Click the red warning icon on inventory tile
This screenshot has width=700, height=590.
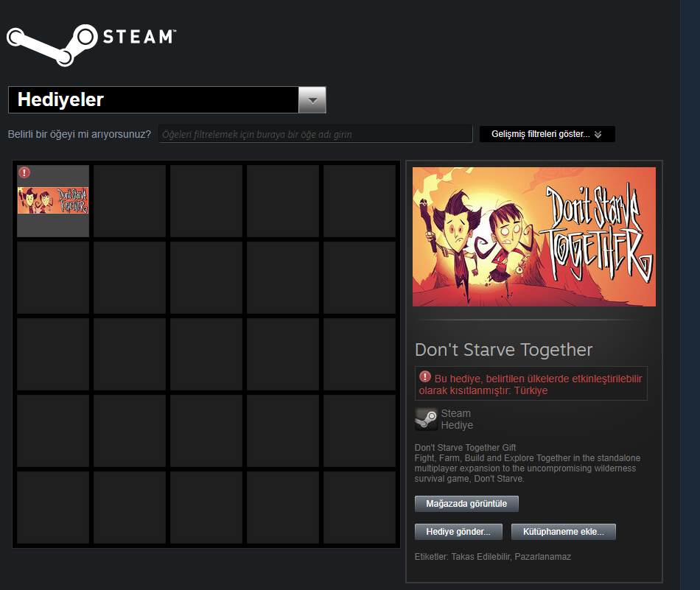[x=24, y=172]
